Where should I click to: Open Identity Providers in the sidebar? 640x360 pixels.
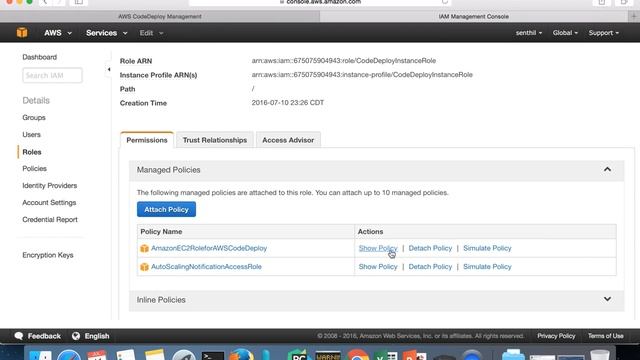(x=49, y=186)
